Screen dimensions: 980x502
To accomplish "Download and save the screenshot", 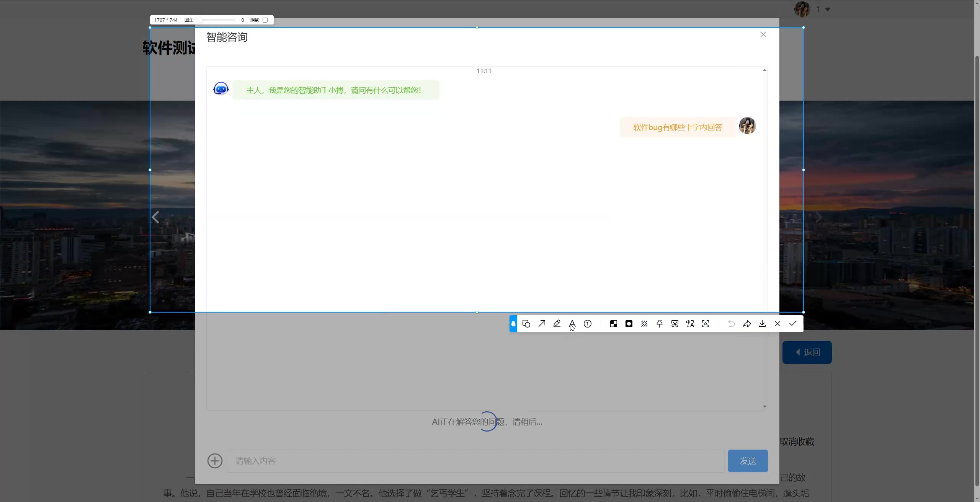I will click(x=762, y=324).
